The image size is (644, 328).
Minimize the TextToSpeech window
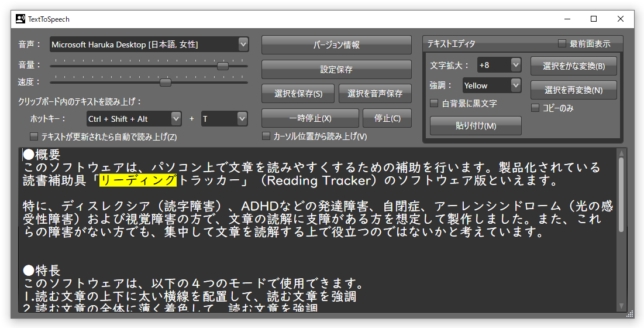click(567, 19)
